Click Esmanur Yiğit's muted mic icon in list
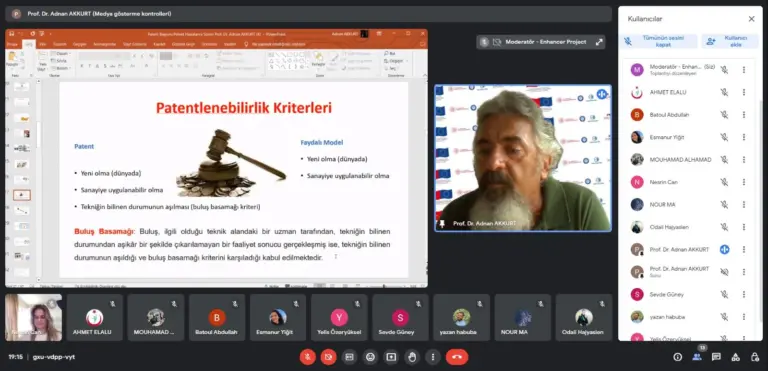 pos(724,137)
